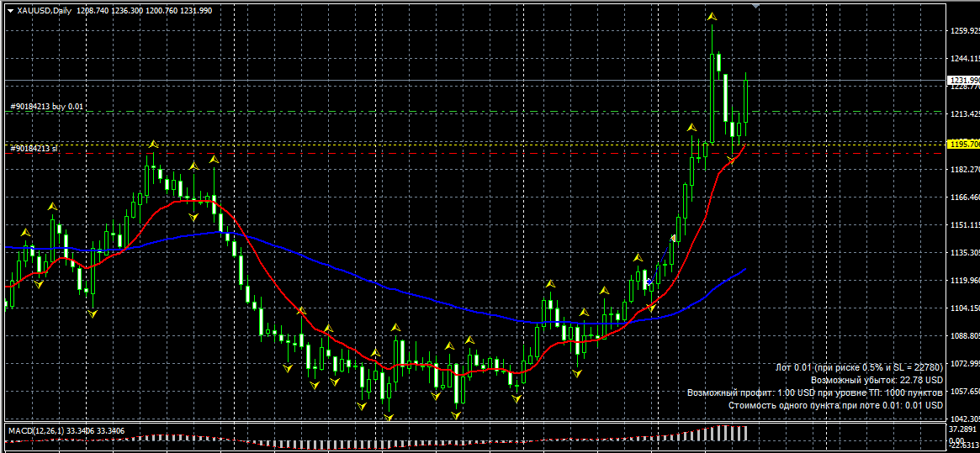This screenshot has width=980, height=453.
Task: Click the current price tag 1231.99
Action: click(964, 80)
